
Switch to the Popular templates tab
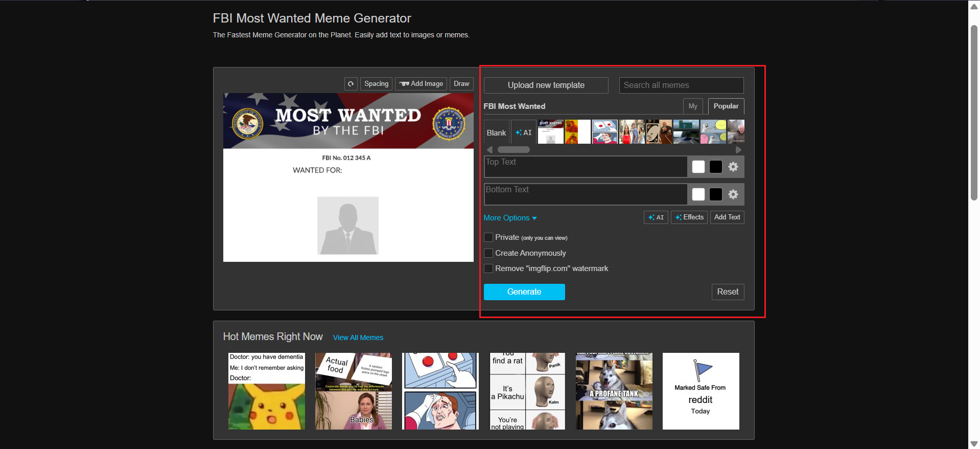click(726, 106)
